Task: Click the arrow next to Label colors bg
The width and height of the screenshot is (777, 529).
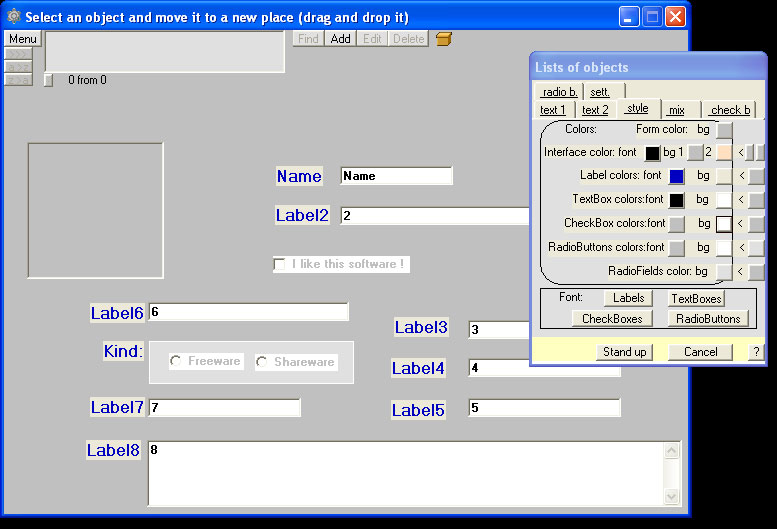Action: [741, 176]
